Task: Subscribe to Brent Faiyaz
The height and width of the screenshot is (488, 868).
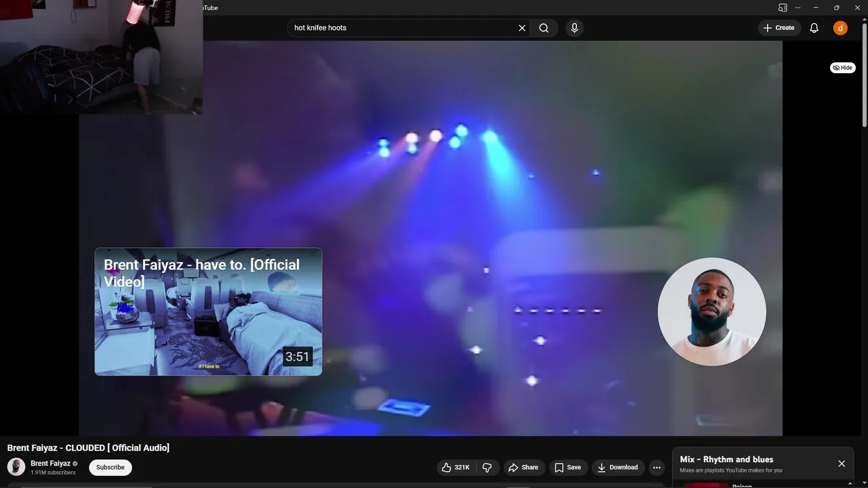Action: [x=111, y=468]
